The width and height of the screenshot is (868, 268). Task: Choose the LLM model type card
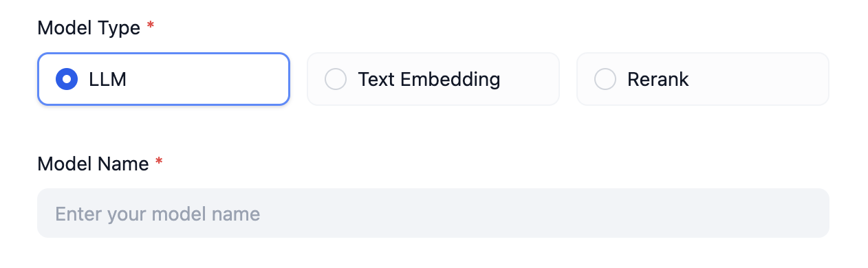(164, 79)
